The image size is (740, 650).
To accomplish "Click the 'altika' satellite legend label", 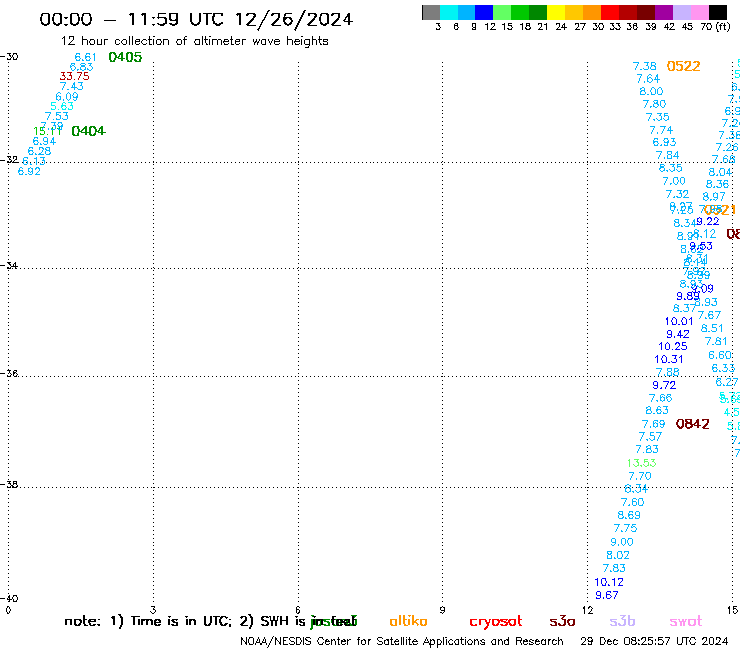I will [x=408, y=621].
